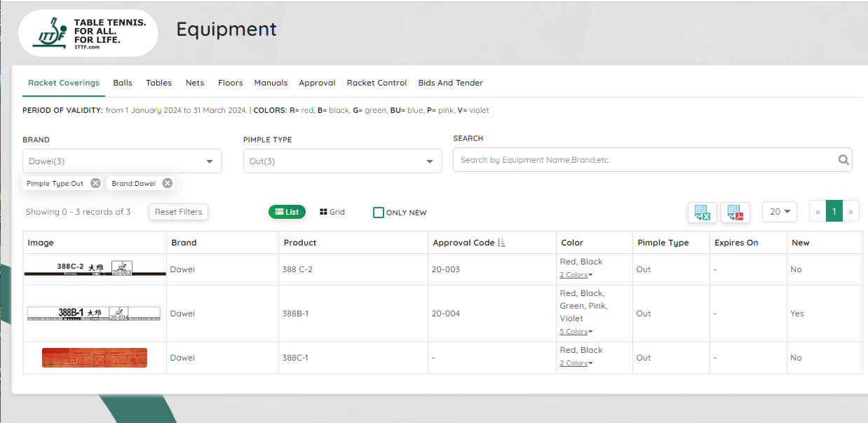Screen dimensions: 868x423
Task: Export the list to Excel
Action: pyautogui.click(x=702, y=212)
